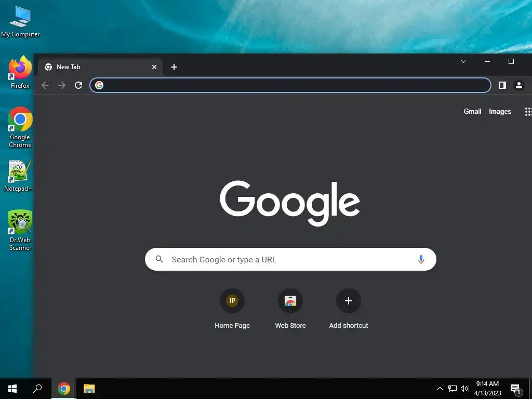The image size is (532, 399).
Task: Click the Chrome taskbar icon
Action: click(x=64, y=389)
